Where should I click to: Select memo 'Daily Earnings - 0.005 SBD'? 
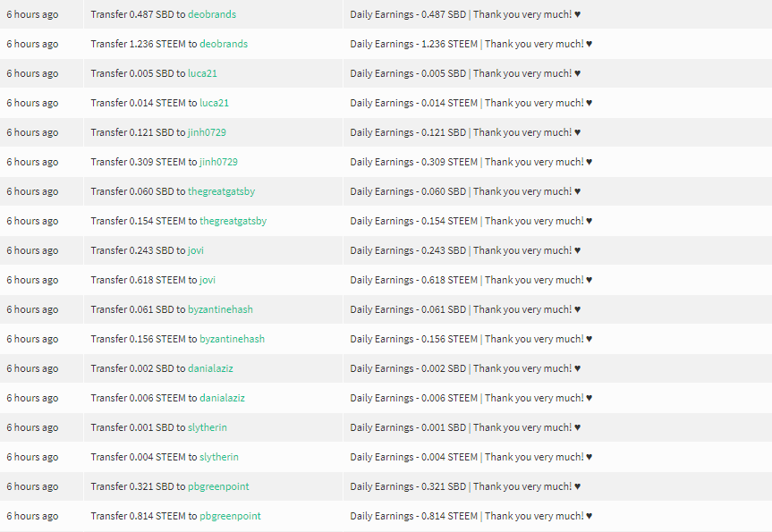(408, 73)
